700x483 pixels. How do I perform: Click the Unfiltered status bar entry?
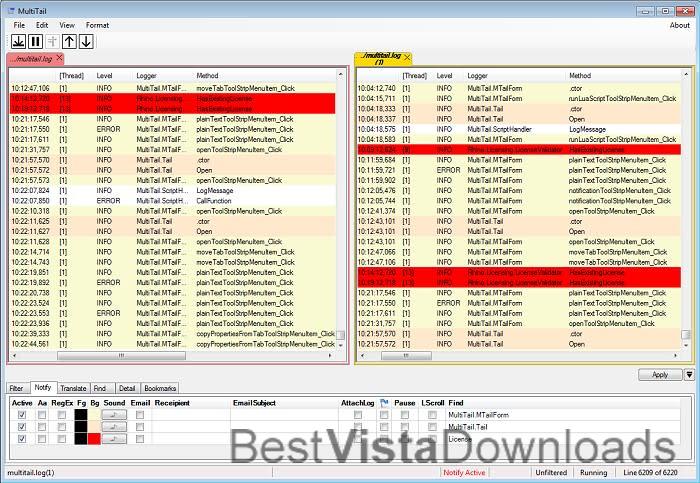(x=551, y=472)
